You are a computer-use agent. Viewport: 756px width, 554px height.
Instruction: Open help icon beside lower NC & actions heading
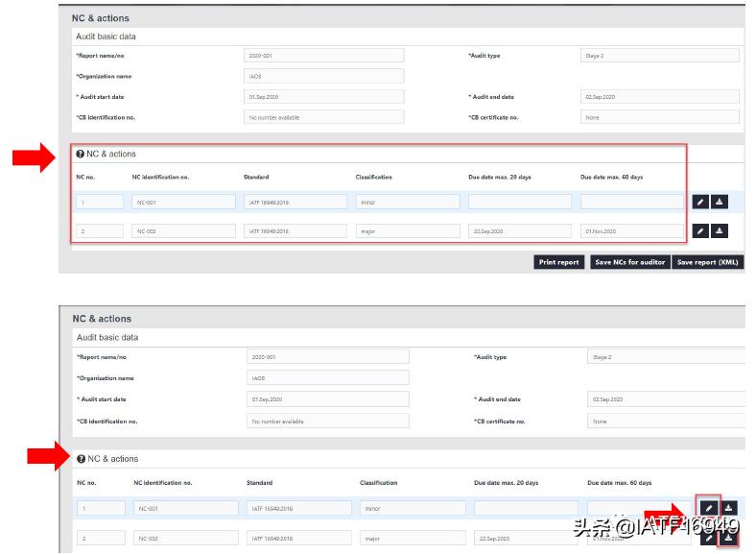[x=82, y=459]
